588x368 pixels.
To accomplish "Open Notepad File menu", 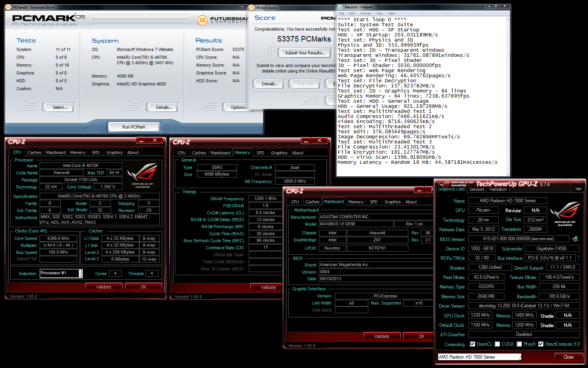I will [342, 13].
